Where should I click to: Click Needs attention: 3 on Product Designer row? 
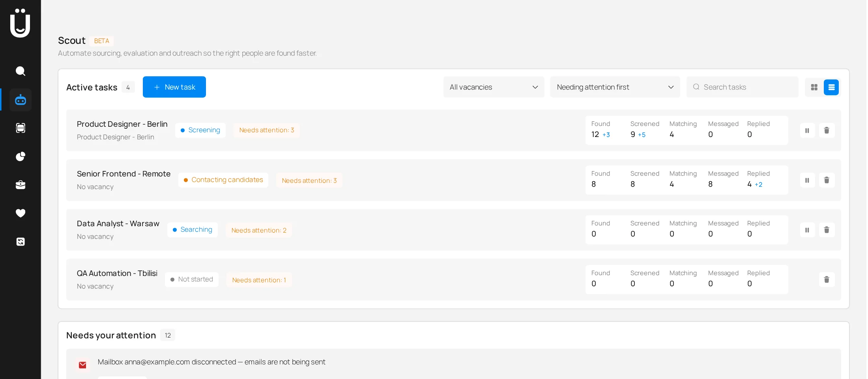[267, 130]
